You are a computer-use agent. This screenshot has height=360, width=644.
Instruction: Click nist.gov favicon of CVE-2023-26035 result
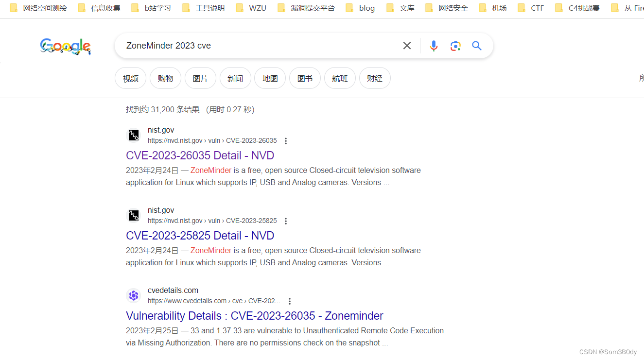tap(134, 135)
